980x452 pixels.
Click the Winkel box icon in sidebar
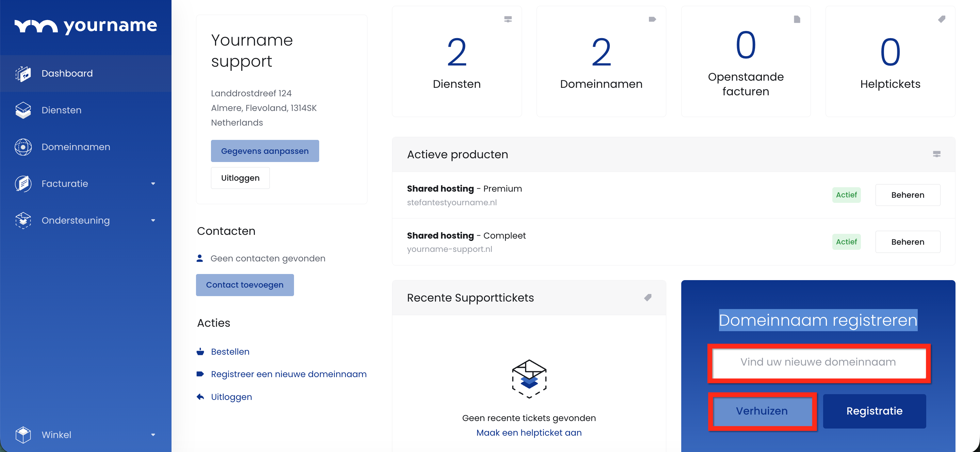tap(23, 435)
